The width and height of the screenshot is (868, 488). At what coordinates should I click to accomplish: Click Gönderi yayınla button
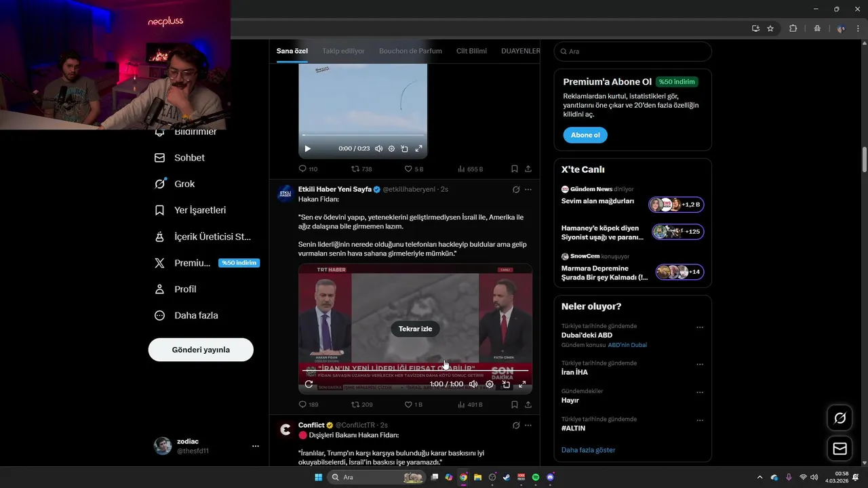(201, 350)
